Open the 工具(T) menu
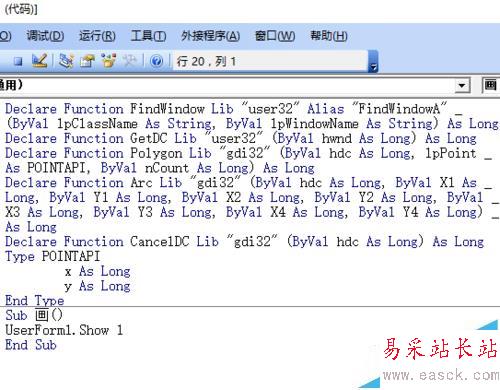 point(148,36)
